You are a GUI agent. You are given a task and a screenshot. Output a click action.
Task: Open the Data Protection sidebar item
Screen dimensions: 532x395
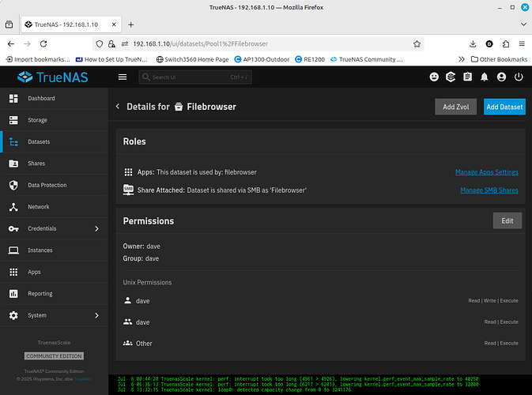click(x=55, y=185)
